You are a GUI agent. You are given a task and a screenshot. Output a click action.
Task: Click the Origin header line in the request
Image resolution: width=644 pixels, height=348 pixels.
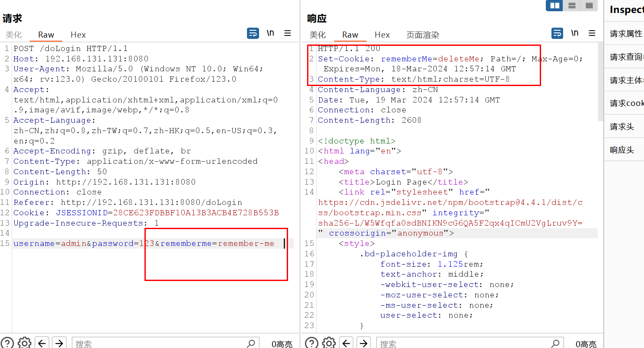104,182
